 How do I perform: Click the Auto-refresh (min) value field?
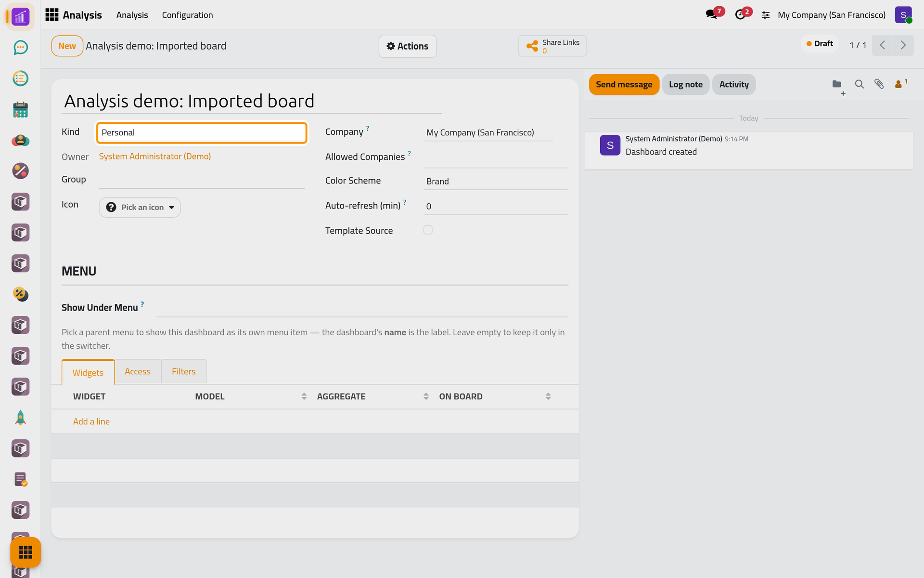(x=496, y=206)
